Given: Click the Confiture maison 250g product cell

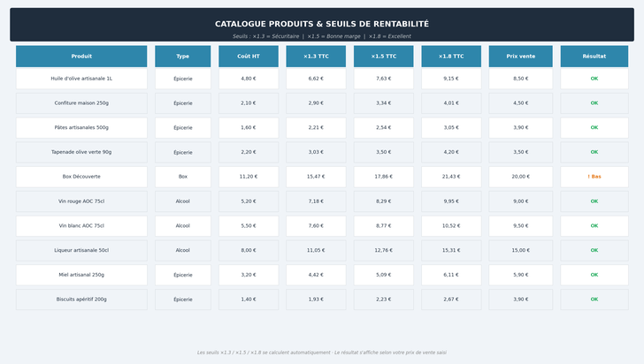Looking at the screenshot, I should (81, 103).
